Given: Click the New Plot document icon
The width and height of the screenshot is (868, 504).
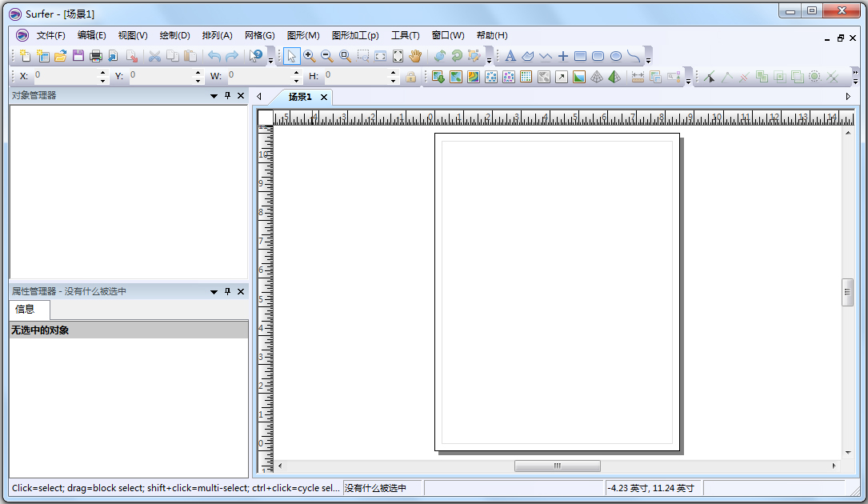Looking at the screenshot, I should click(x=25, y=55).
